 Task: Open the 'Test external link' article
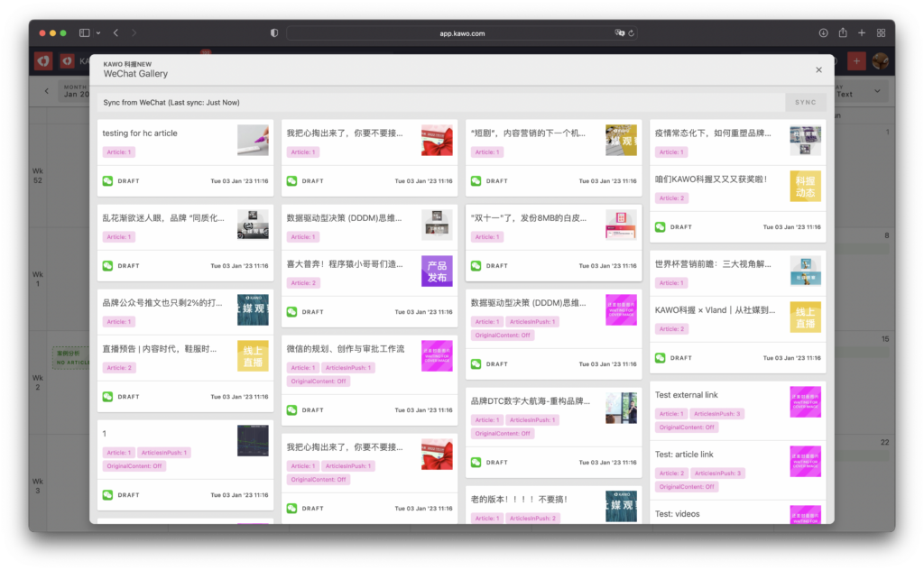point(686,394)
